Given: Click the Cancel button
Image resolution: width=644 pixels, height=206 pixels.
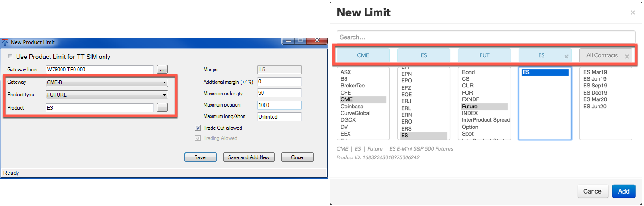Looking at the screenshot, I should tap(593, 191).
